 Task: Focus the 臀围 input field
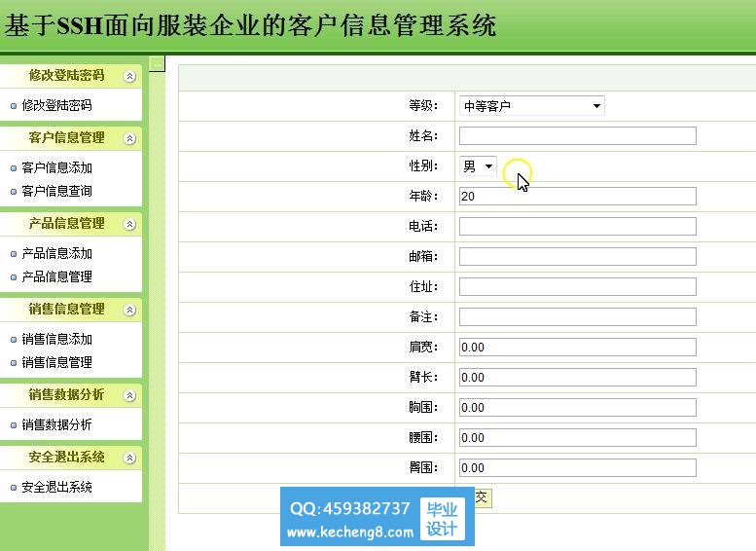pyautogui.click(x=578, y=467)
